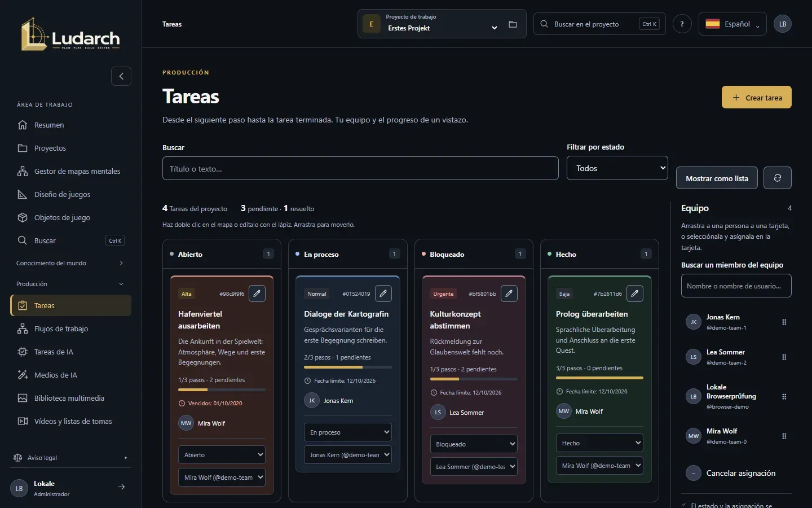
Task: Focus the Buscar en el proyecto search box
Action: [599, 24]
